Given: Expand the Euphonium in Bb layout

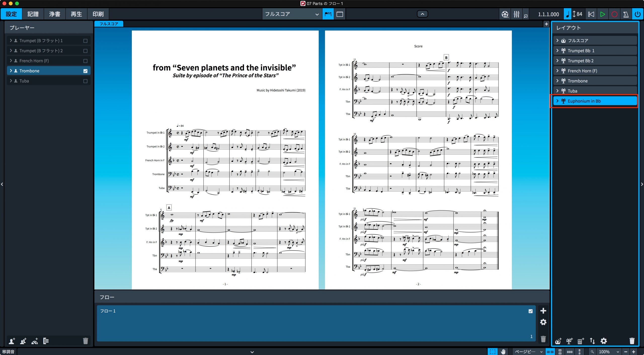Looking at the screenshot, I should [557, 101].
